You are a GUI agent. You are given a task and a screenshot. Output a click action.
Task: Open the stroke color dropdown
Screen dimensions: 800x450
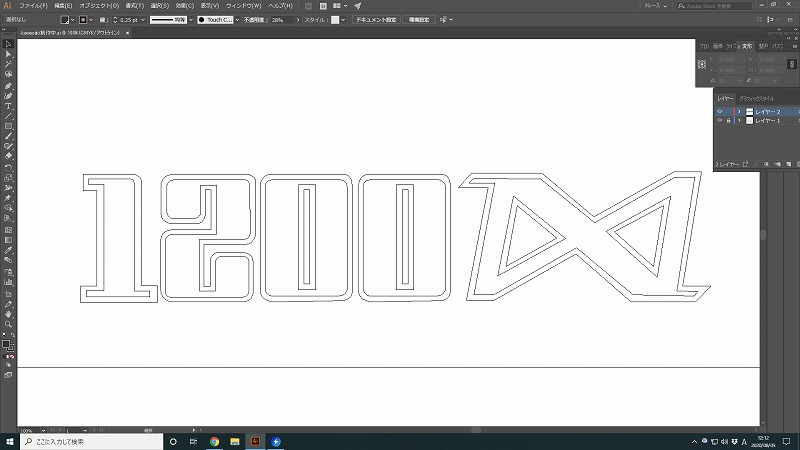tap(91, 20)
